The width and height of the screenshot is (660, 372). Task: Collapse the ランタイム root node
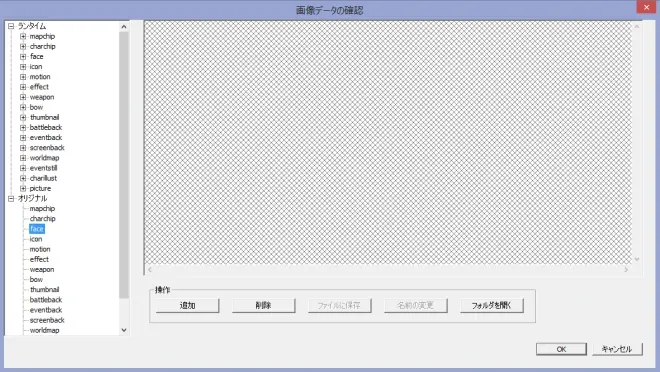click(x=11, y=26)
